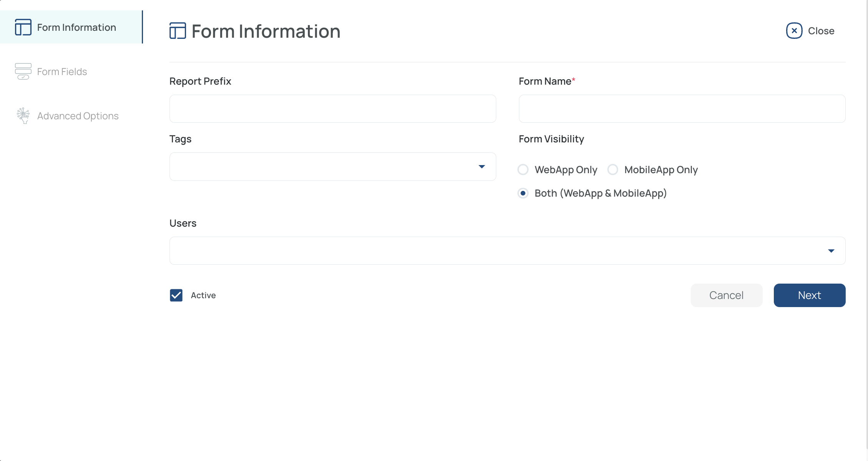Click the Advanced Options sidebar icon

point(23,115)
